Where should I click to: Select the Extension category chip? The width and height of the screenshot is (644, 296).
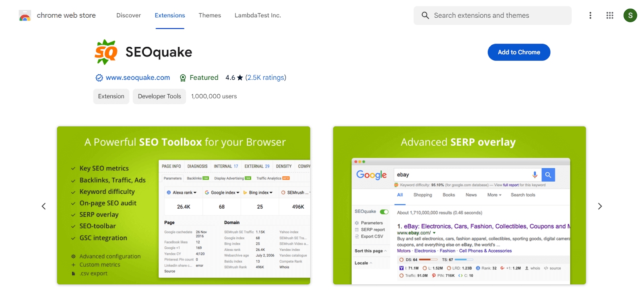tap(111, 96)
